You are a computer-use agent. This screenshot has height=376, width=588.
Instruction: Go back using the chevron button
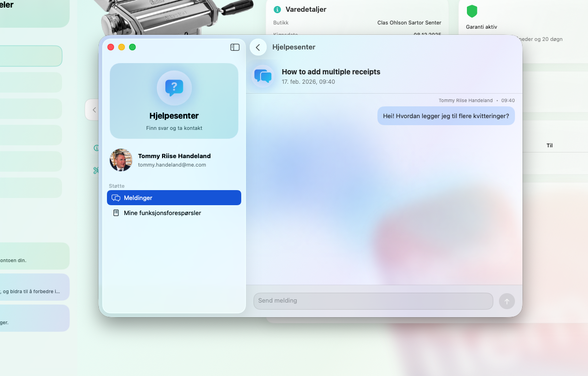258,47
